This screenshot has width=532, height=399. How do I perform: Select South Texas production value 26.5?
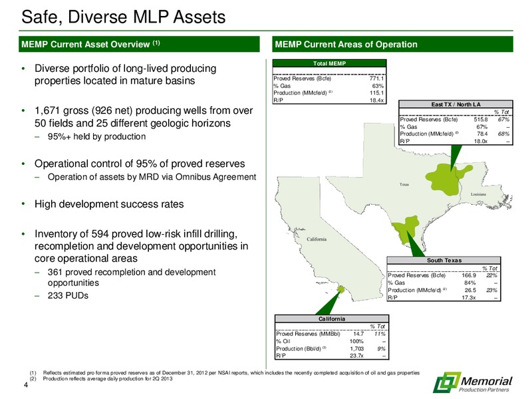[x=470, y=290]
